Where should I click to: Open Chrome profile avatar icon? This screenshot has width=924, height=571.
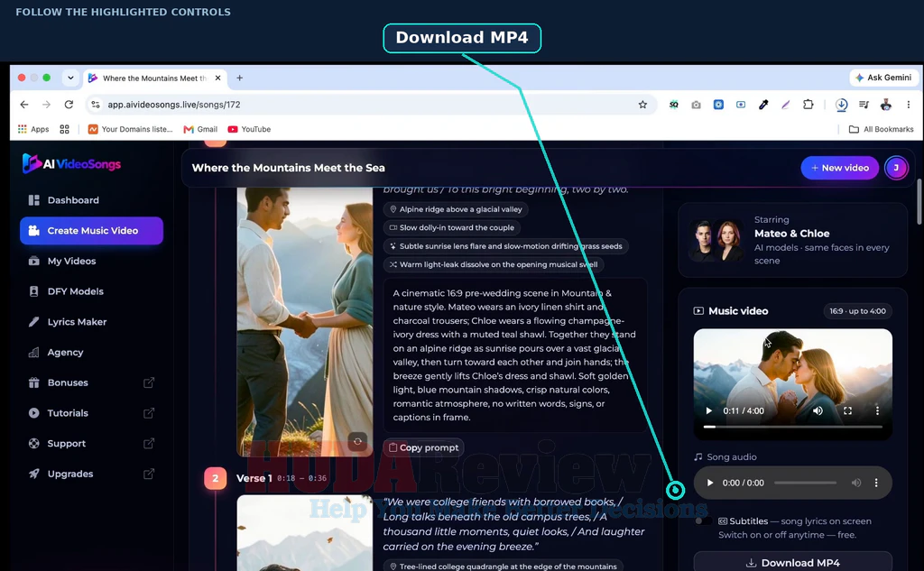click(x=886, y=105)
